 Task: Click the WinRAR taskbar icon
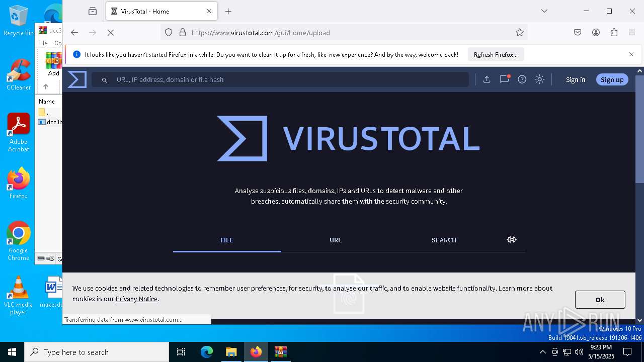pos(280,352)
